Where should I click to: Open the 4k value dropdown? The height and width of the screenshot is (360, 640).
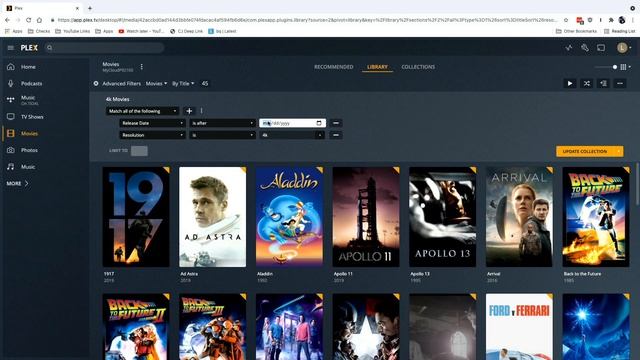coord(292,135)
